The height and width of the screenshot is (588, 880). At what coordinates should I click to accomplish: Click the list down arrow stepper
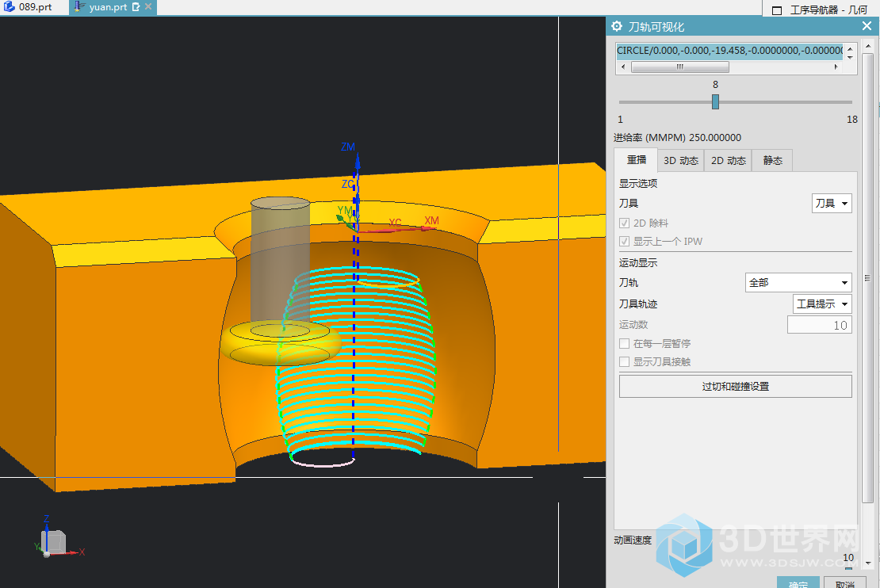(850, 57)
